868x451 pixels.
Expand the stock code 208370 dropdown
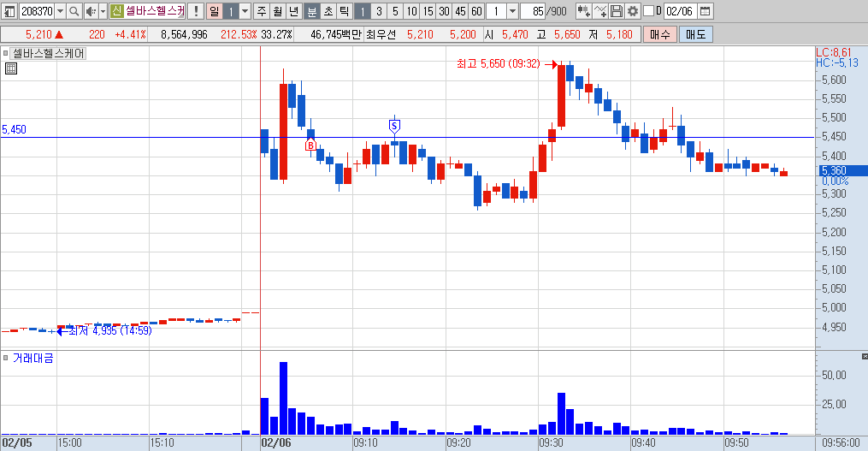(x=61, y=11)
